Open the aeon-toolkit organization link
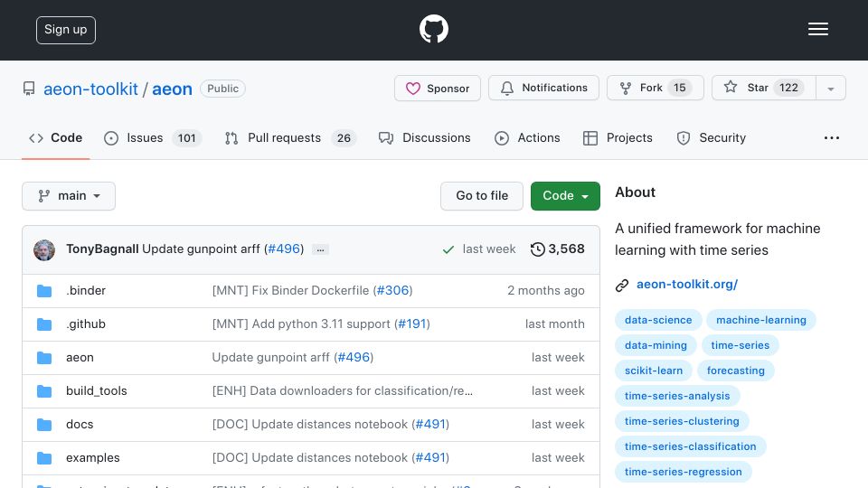The image size is (868, 488). click(x=90, y=89)
